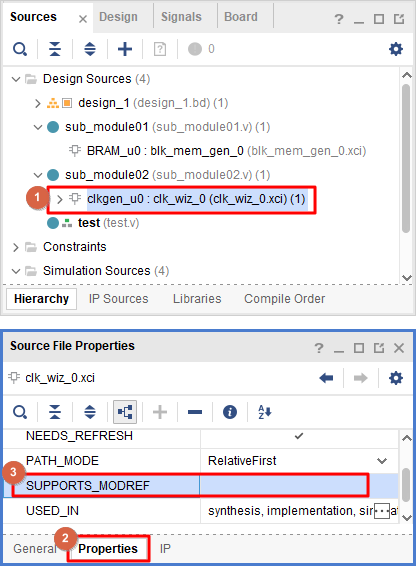
Task: Open search in Sources panel toolbar
Action: (x=20, y=49)
